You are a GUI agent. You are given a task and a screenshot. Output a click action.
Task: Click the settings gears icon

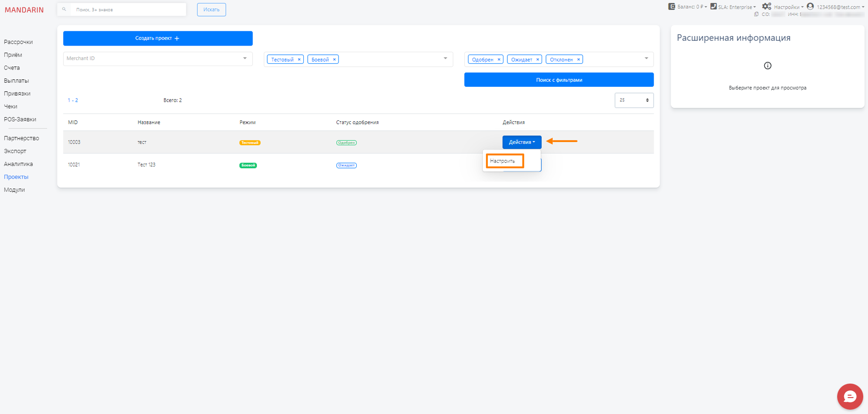[x=766, y=7]
